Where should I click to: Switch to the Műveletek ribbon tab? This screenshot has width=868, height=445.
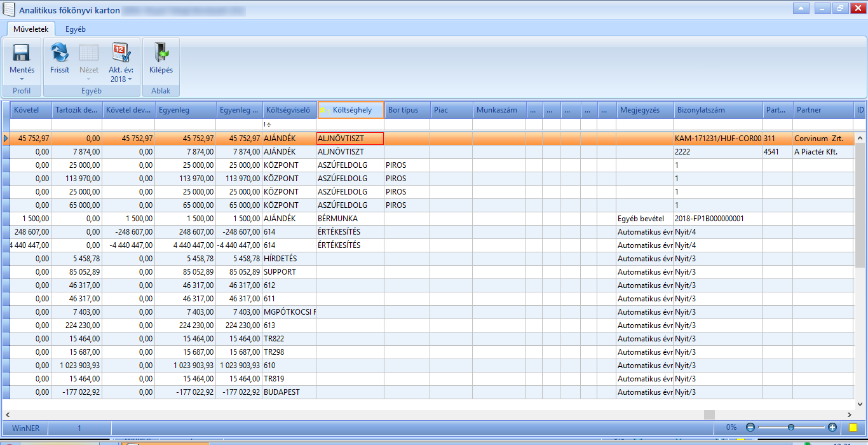pos(31,29)
